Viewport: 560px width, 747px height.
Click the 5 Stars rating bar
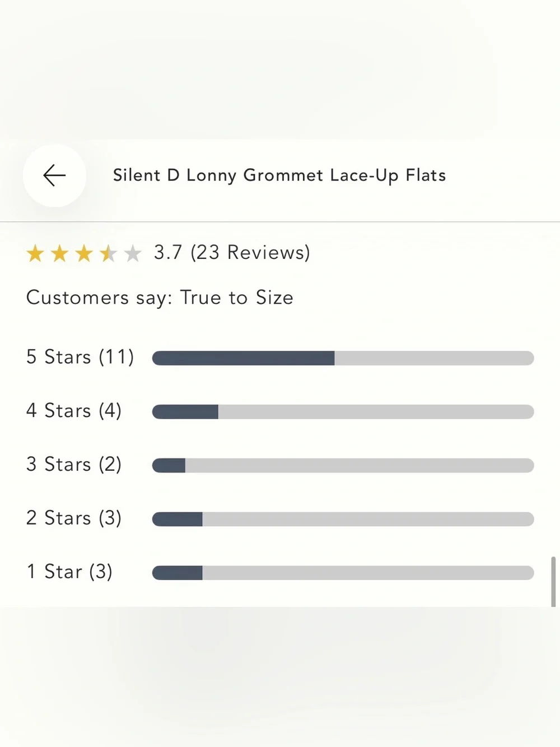[343, 358]
